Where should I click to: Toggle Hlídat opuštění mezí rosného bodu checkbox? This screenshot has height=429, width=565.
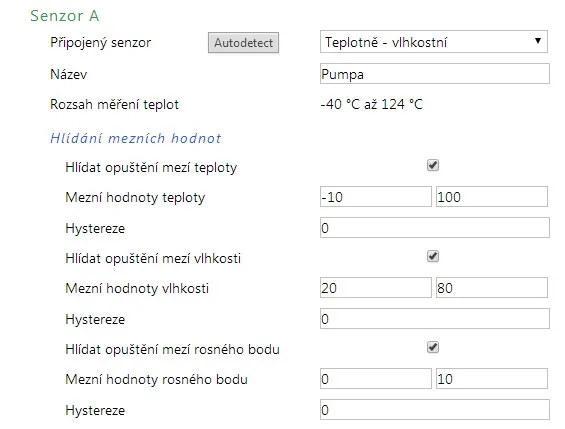point(433,348)
